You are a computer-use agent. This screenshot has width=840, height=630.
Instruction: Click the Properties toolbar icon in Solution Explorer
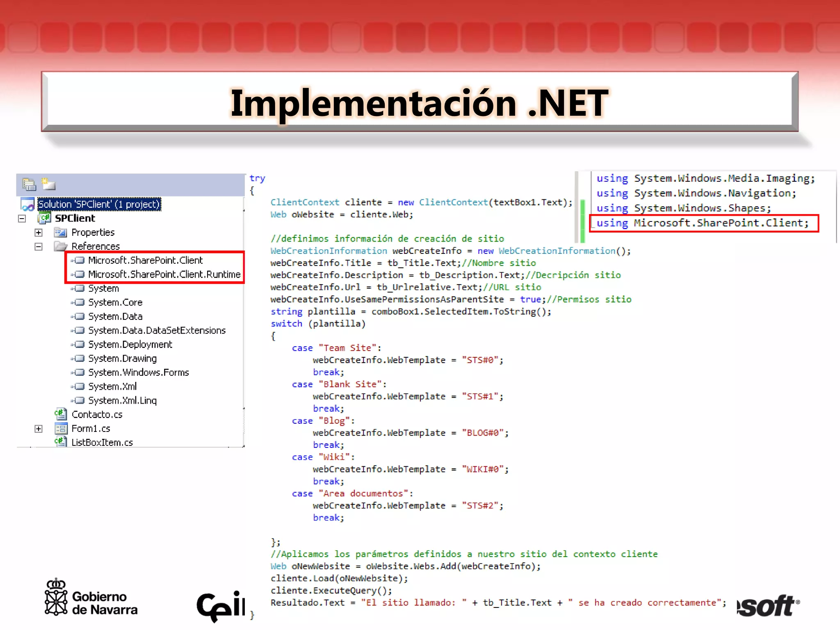[29, 185]
